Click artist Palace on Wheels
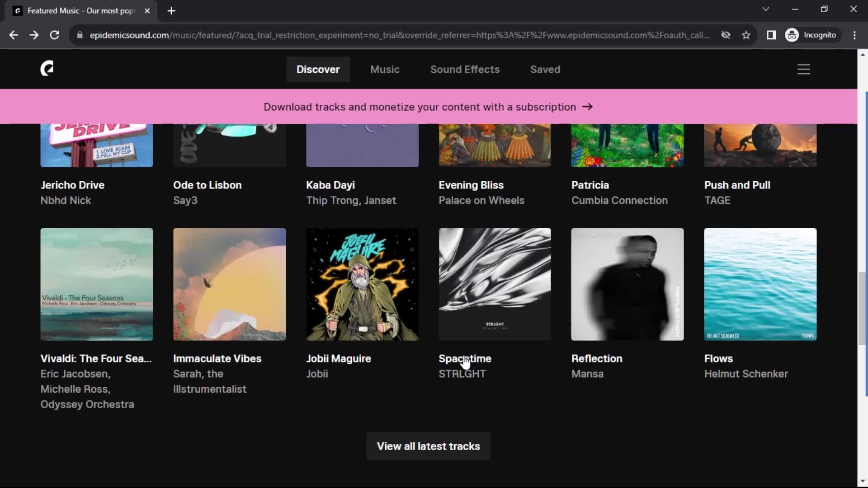Viewport: 868px width, 488px height. click(x=481, y=201)
